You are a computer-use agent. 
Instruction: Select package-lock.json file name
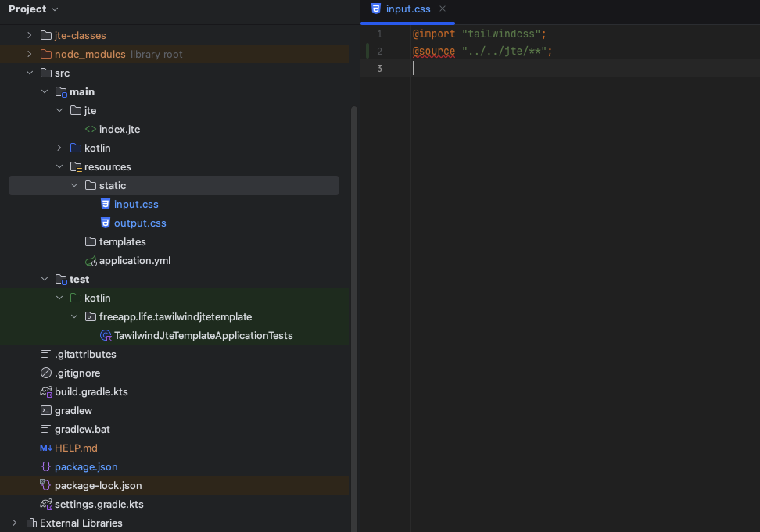click(x=99, y=486)
